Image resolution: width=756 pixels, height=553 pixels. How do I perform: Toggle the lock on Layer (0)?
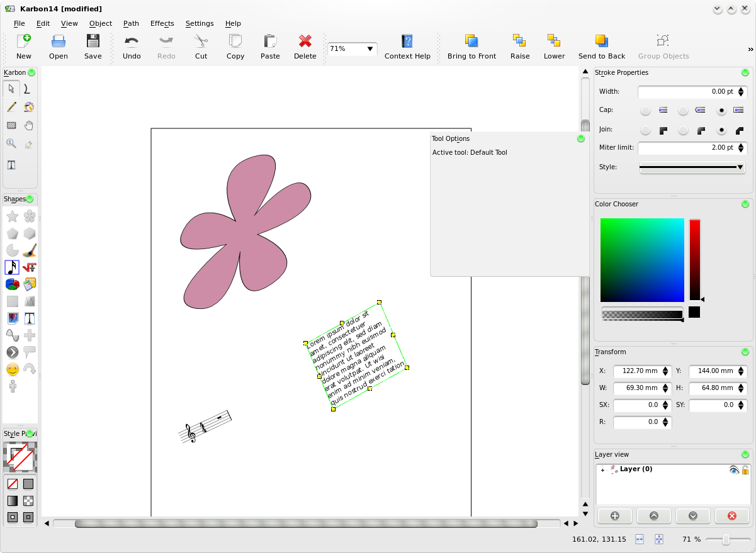click(x=745, y=469)
